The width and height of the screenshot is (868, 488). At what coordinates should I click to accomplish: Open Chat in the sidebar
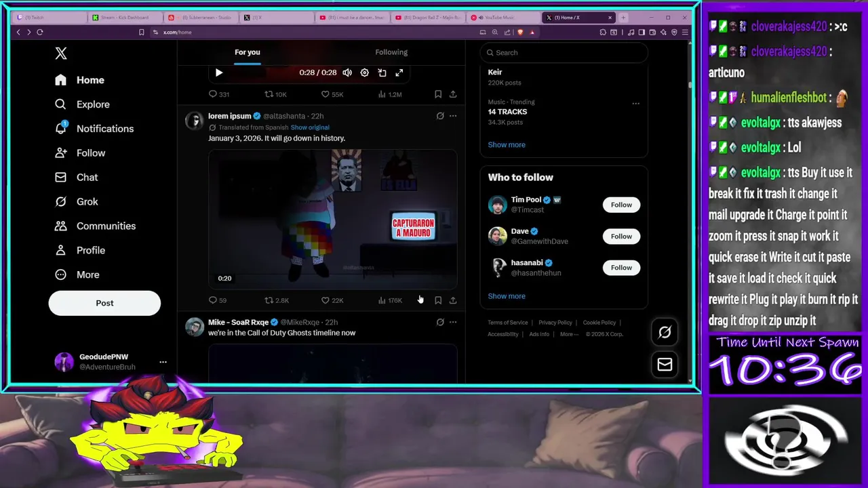click(77, 178)
